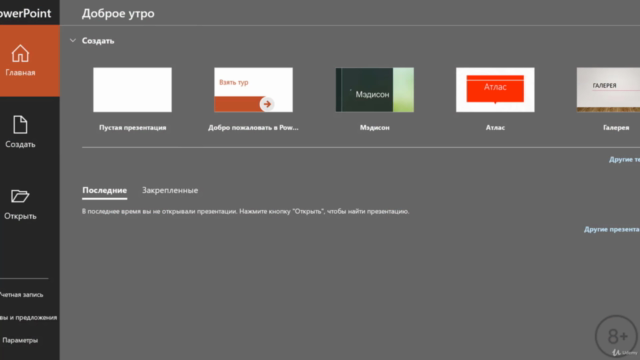Open the Добро пожаловать в PowerPoint template
This screenshot has height=360, width=640.
click(253, 90)
